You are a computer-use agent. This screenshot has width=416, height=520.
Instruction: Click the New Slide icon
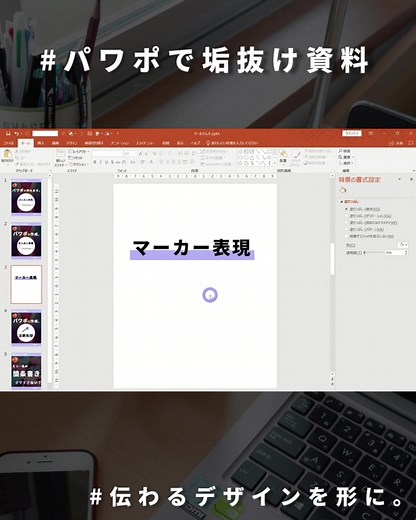tap(60, 153)
